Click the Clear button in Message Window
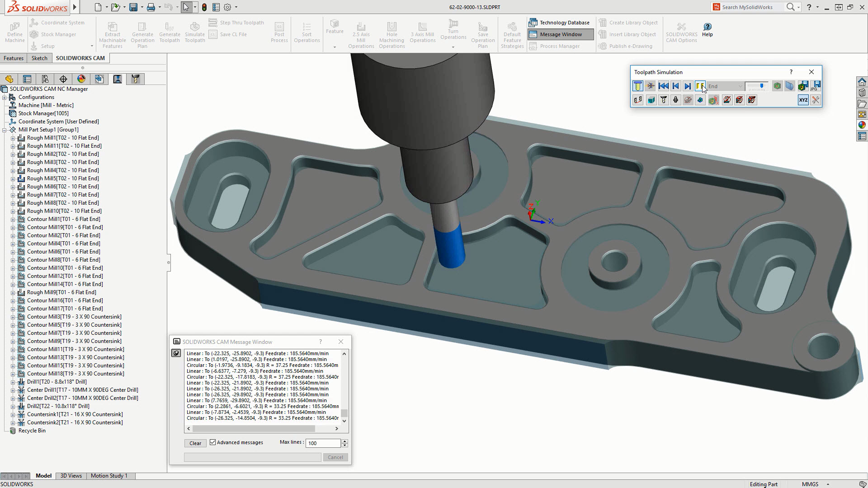The width and height of the screenshot is (868, 488). [x=195, y=443]
